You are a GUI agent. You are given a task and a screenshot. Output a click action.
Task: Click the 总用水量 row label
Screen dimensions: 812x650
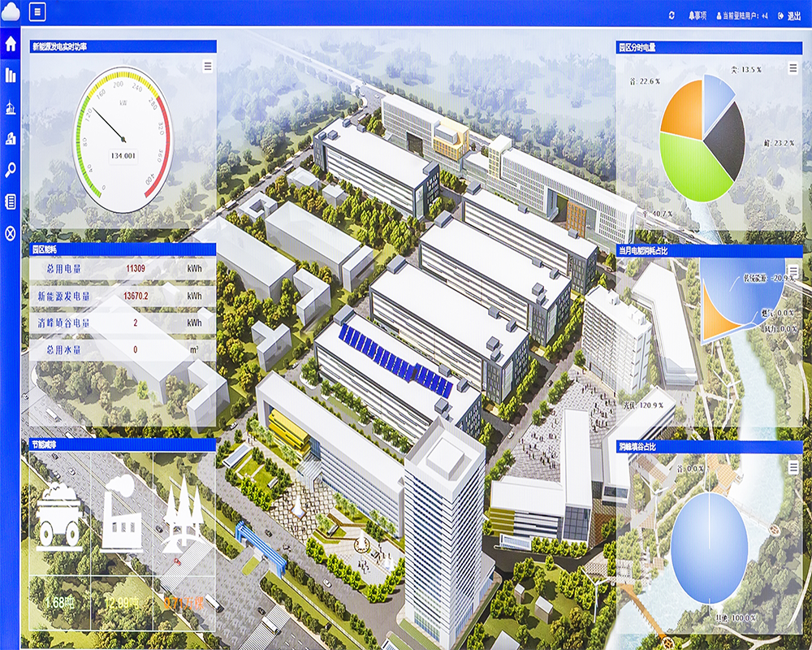click(63, 350)
